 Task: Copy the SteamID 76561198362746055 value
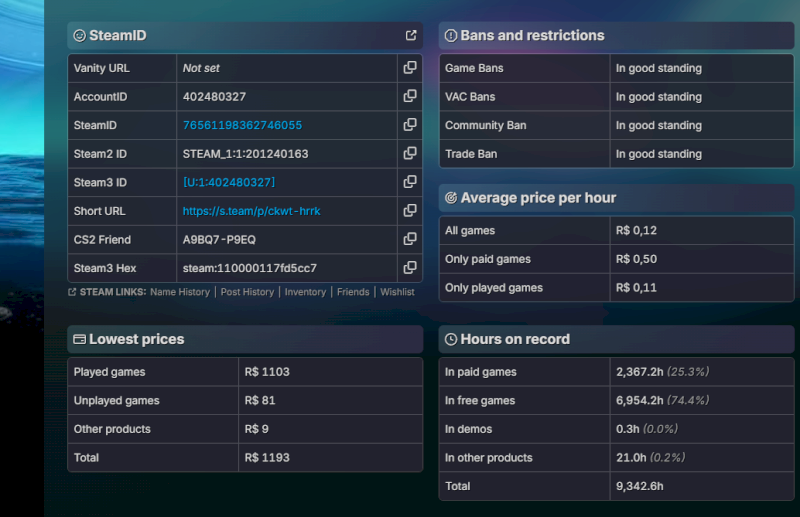click(x=410, y=125)
